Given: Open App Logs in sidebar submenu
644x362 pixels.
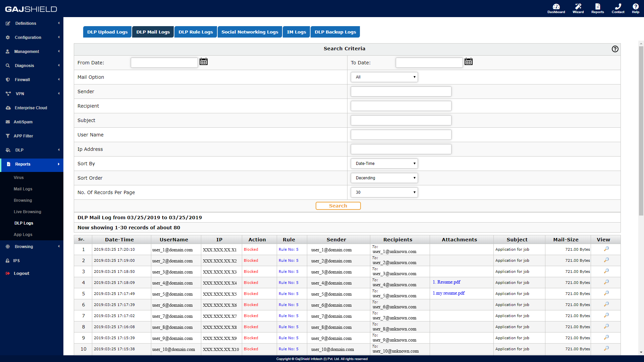Looking at the screenshot, I should 23,235.
